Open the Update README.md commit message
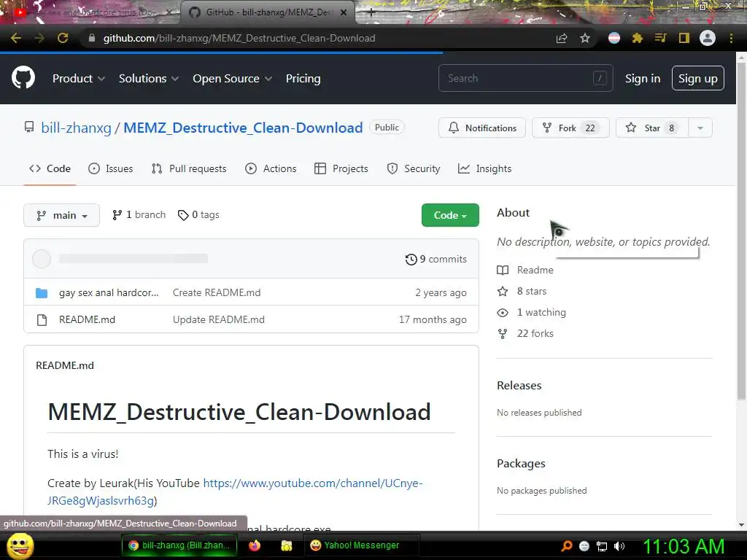This screenshot has height=560, width=747. (219, 320)
